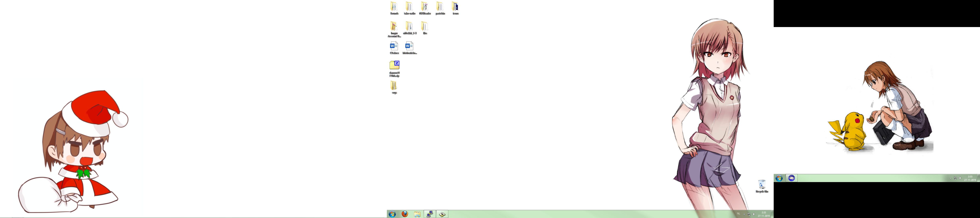
Task: Select the CV.docx Word document
Action: tap(394, 47)
